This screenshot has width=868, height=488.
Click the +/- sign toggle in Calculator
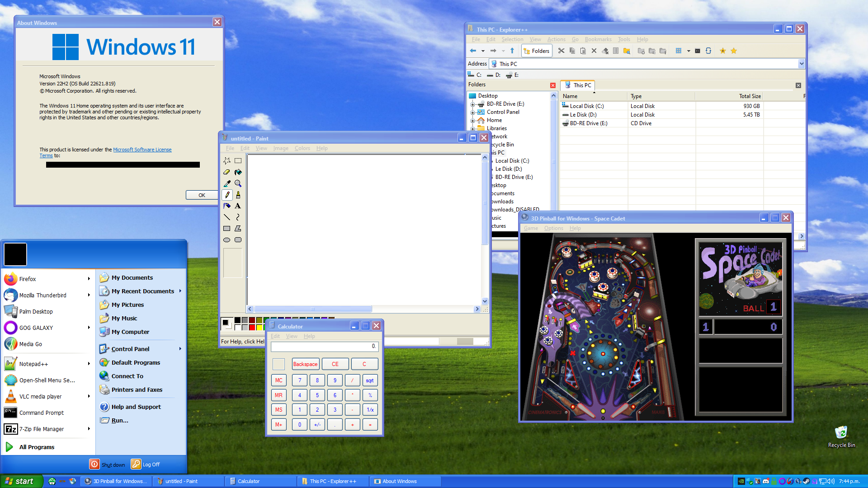click(x=316, y=424)
